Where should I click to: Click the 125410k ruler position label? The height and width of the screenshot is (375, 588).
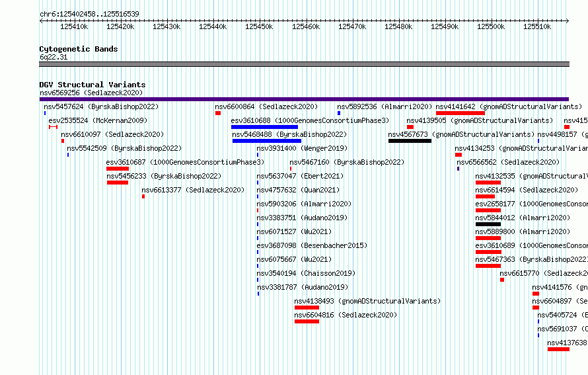click(x=74, y=26)
